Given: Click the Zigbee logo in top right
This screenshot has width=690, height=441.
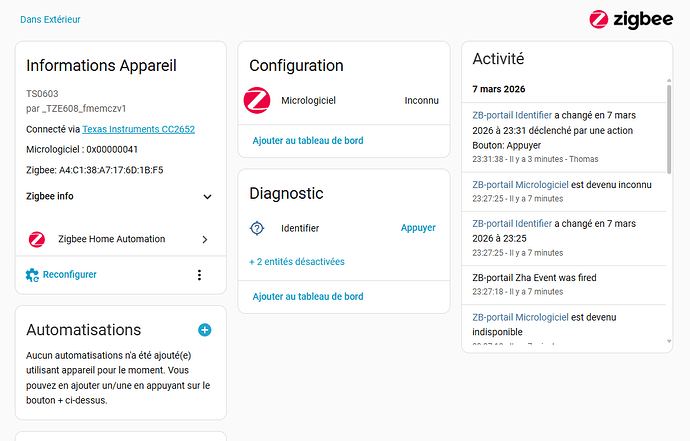Looking at the screenshot, I should (630, 18).
